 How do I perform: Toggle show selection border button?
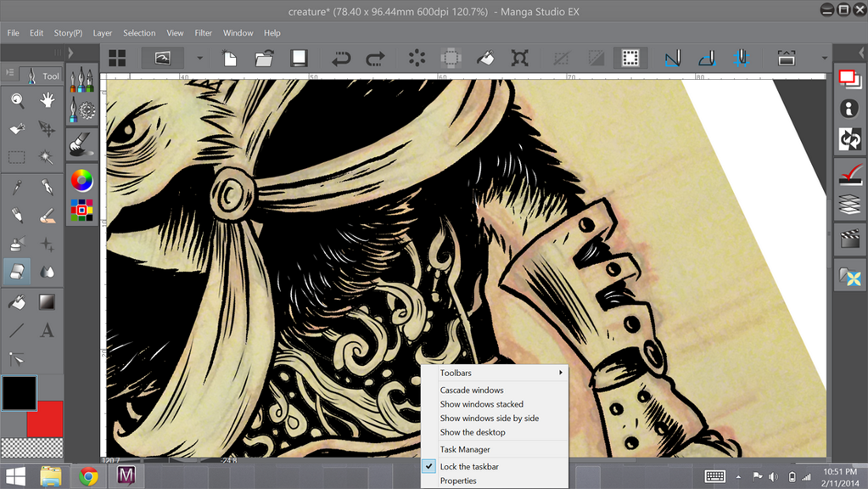coord(630,58)
